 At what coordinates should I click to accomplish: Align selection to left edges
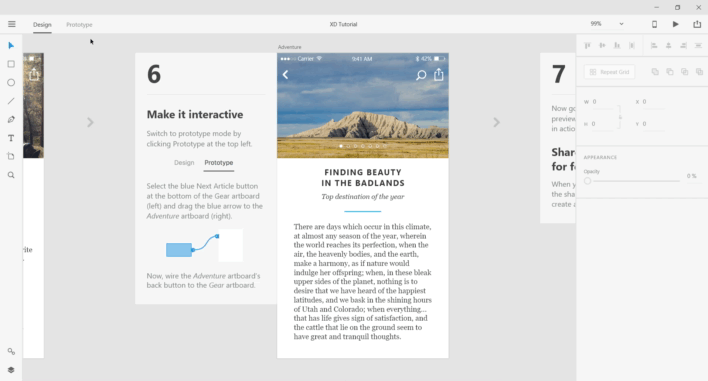pos(654,46)
